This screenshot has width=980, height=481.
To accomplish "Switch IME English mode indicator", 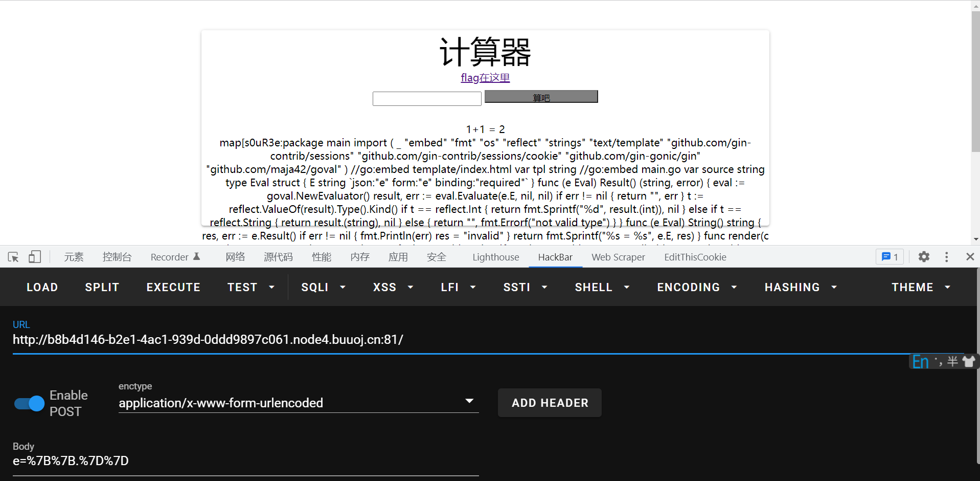I will [x=920, y=361].
